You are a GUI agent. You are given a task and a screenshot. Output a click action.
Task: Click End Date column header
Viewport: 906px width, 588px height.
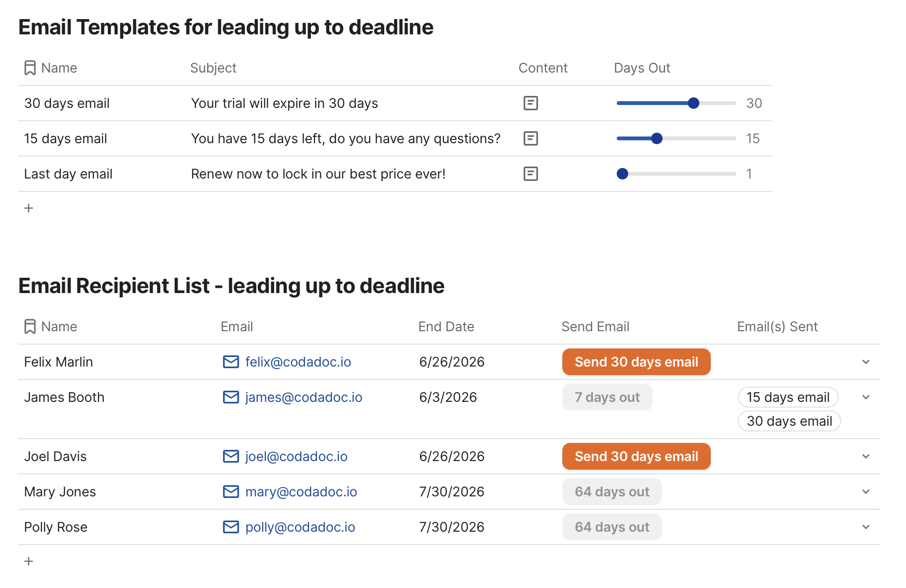pos(446,326)
